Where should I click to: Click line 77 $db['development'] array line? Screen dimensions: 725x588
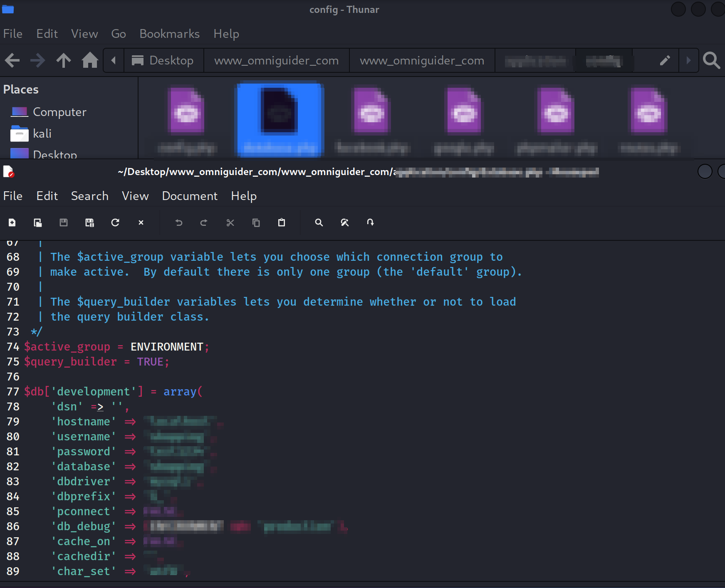coord(113,392)
